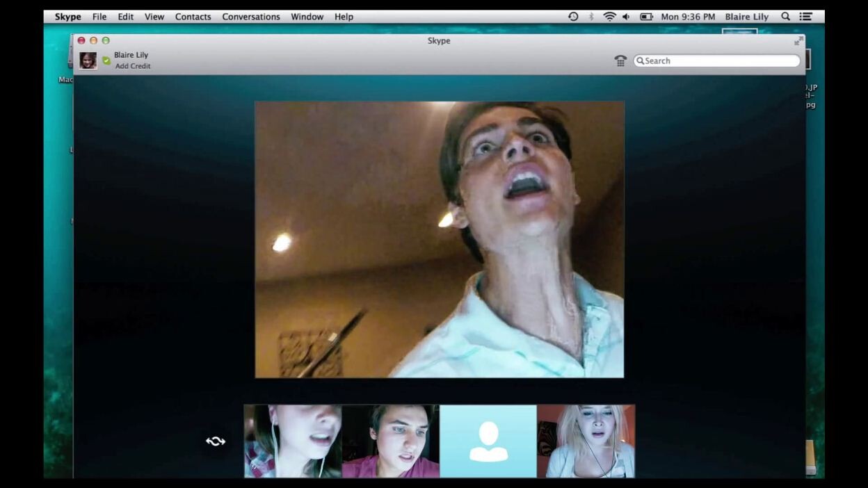Select the blank avatar participant thumbnail

488,441
